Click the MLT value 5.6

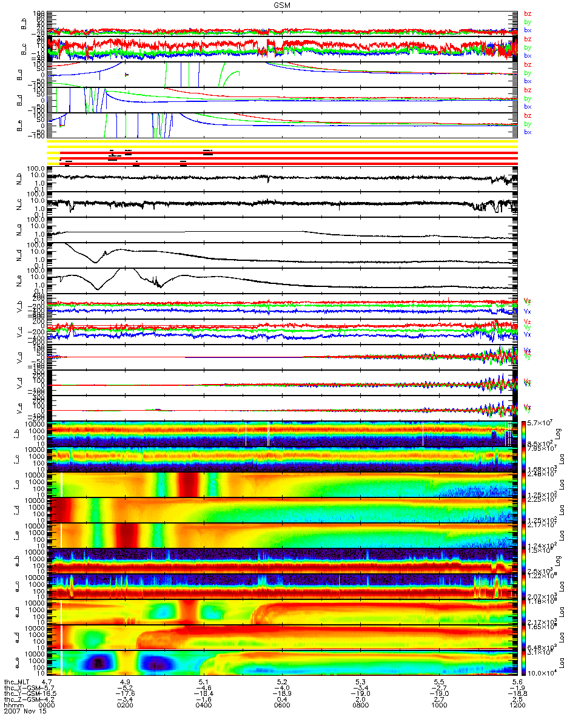[x=517, y=682]
